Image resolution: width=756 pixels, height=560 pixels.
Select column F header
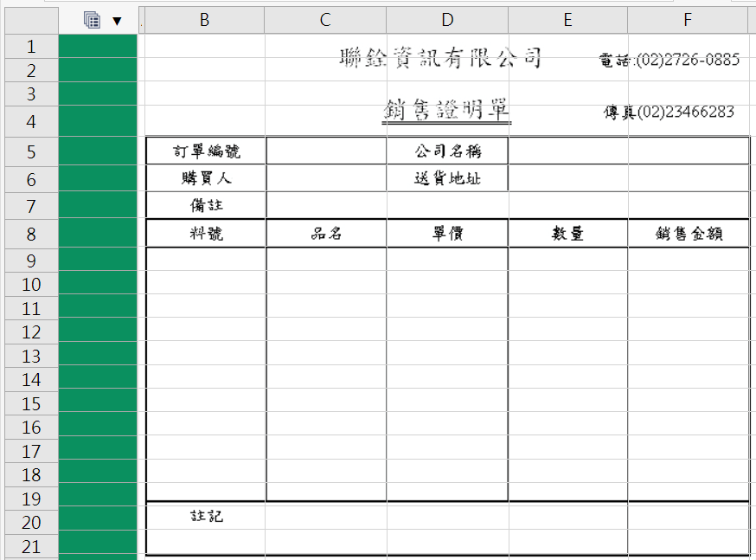tap(688, 20)
